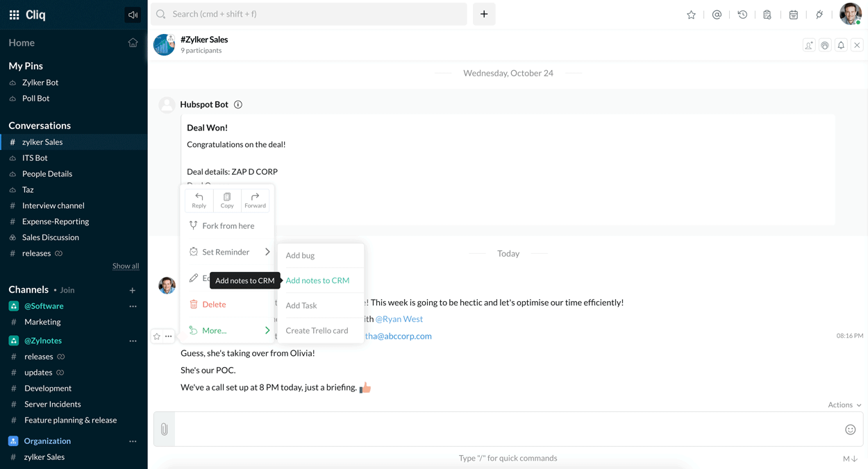
Task: Toggle the markdown M icon
Action: [x=851, y=459]
